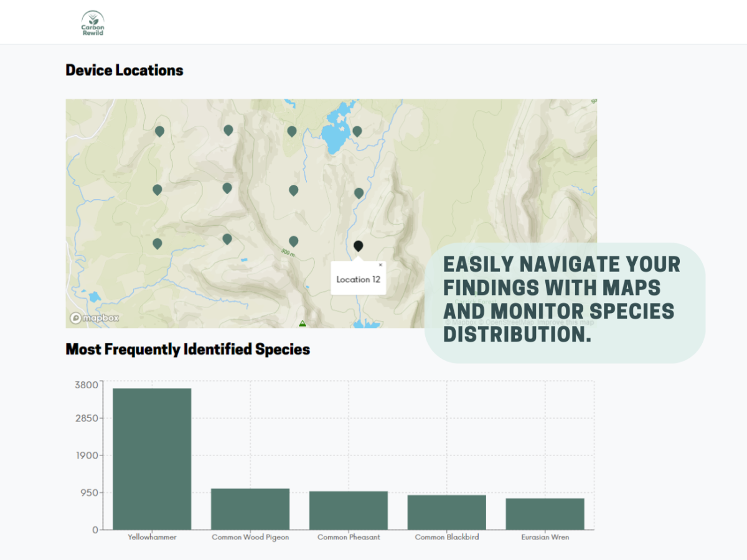Select the top-left device location pin
Screen dimensions: 747x560
click(x=159, y=130)
